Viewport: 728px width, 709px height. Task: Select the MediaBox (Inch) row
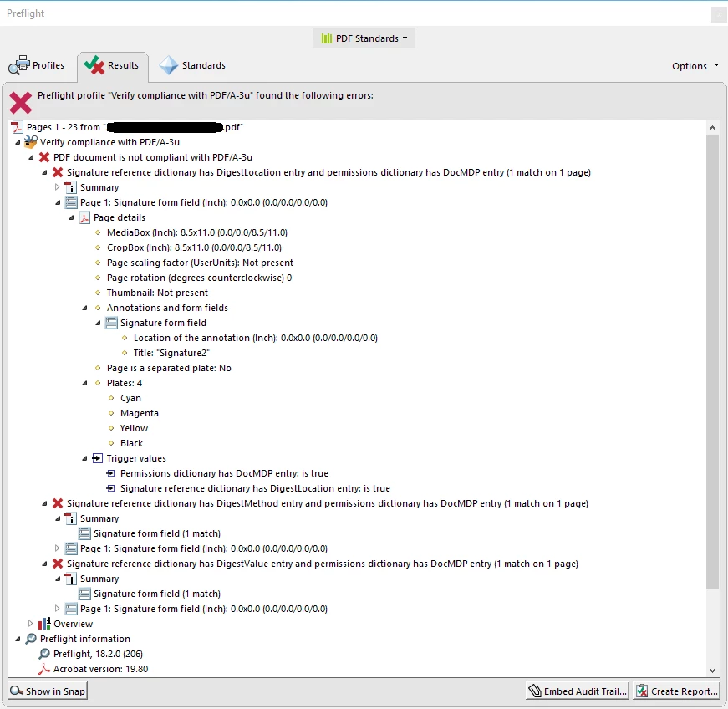(197, 232)
